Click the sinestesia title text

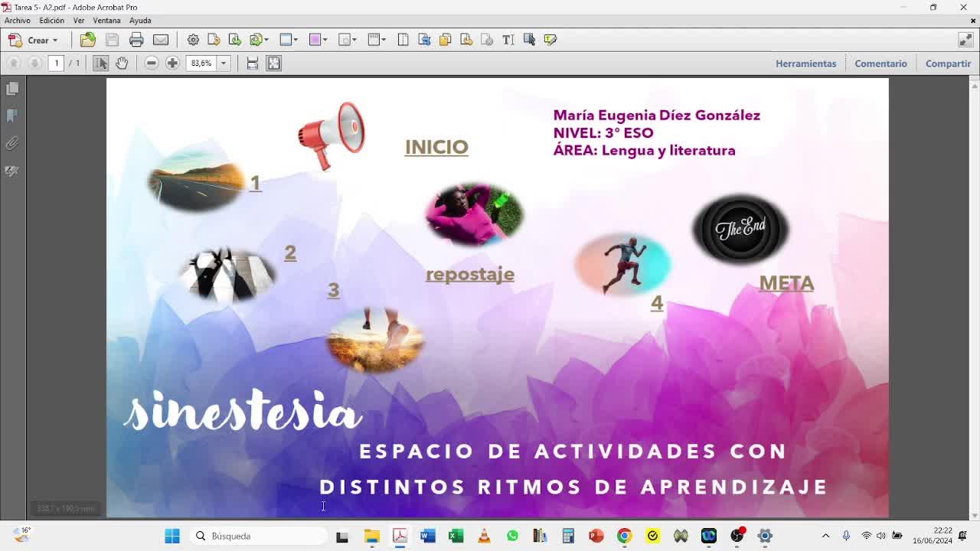(x=243, y=412)
